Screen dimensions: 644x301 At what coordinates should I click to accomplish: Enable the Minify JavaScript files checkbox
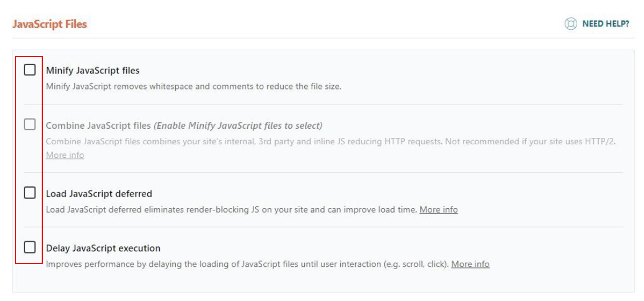[30, 70]
